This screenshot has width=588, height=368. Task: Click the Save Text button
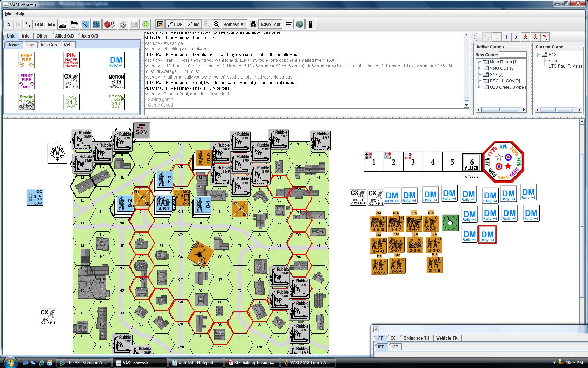pyautogui.click(x=271, y=24)
